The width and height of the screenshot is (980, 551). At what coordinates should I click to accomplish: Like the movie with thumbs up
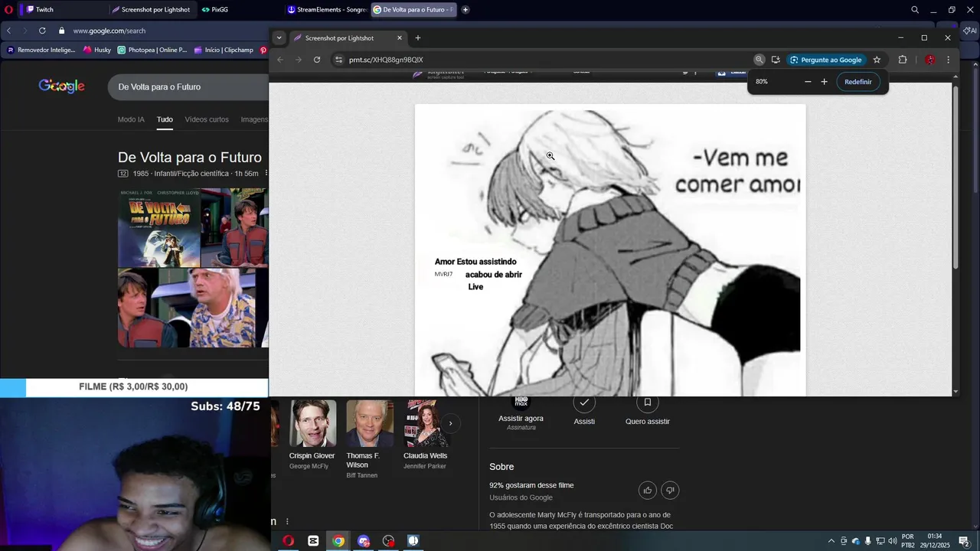(x=648, y=491)
